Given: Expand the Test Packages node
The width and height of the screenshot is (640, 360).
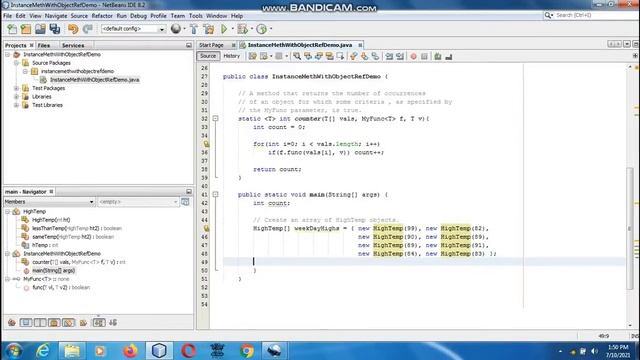Looking at the screenshot, I should [x=16, y=88].
